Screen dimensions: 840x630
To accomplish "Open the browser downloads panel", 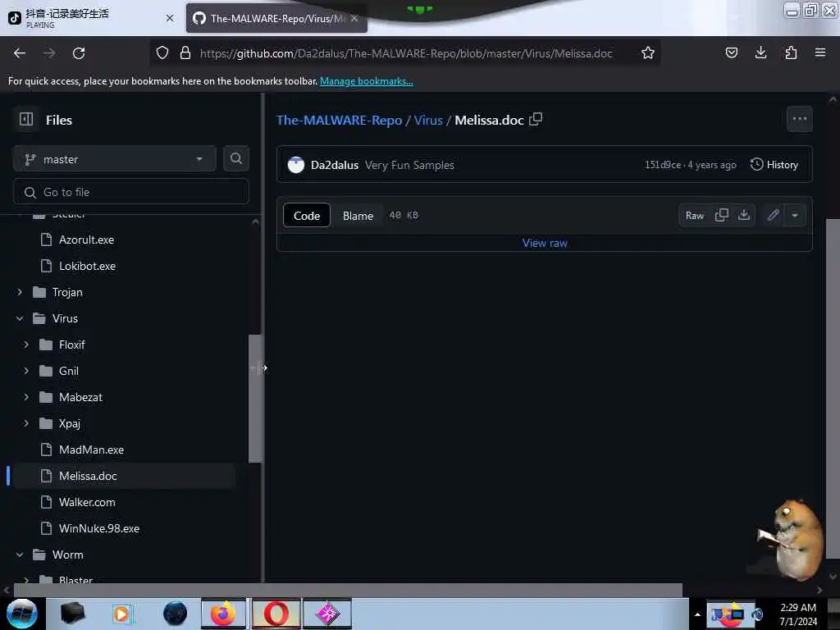I will pyautogui.click(x=760, y=52).
